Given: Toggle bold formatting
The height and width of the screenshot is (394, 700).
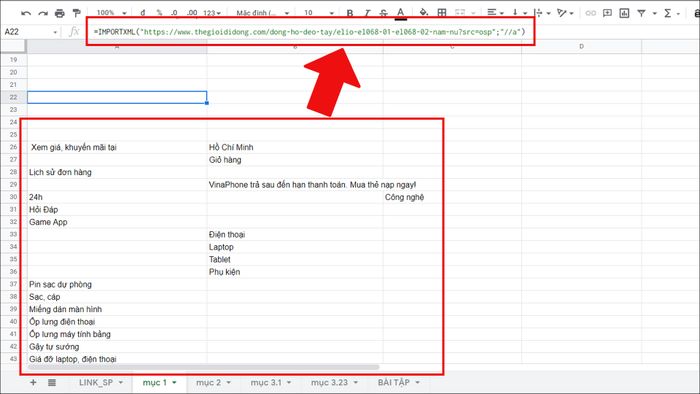Looking at the screenshot, I should point(350,13).
